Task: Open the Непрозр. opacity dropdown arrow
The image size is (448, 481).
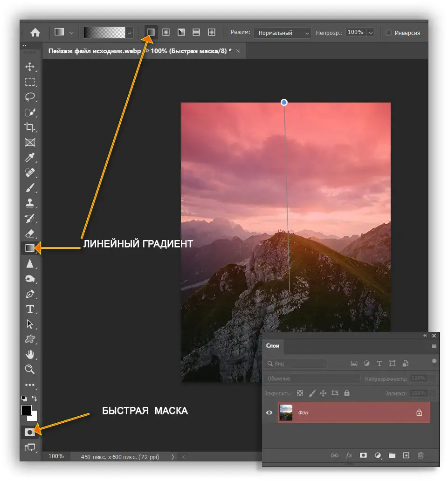Action: point(370,33)
